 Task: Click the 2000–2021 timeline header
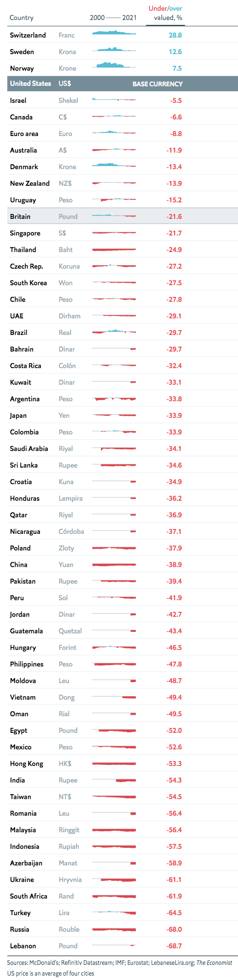click(113, 18)
